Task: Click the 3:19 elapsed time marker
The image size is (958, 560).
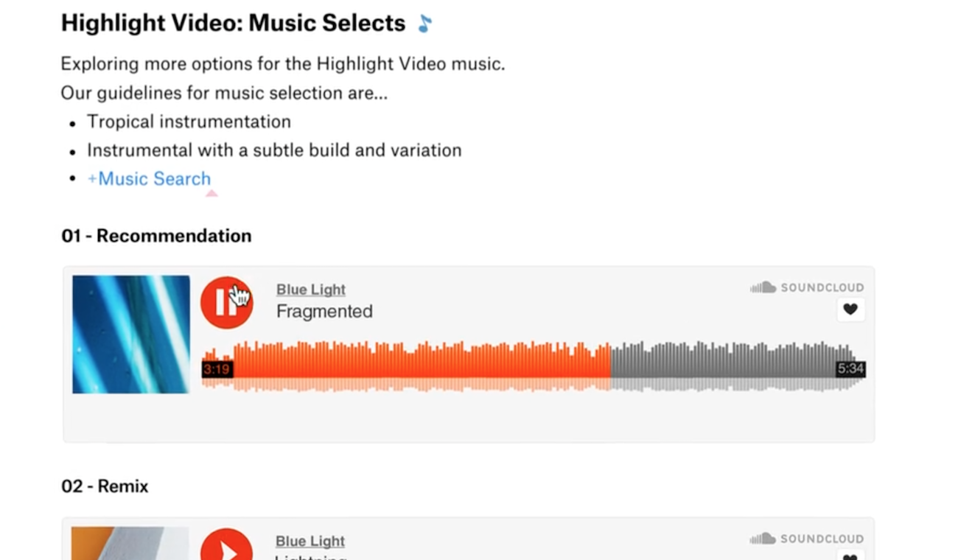Action: point(217,369)
